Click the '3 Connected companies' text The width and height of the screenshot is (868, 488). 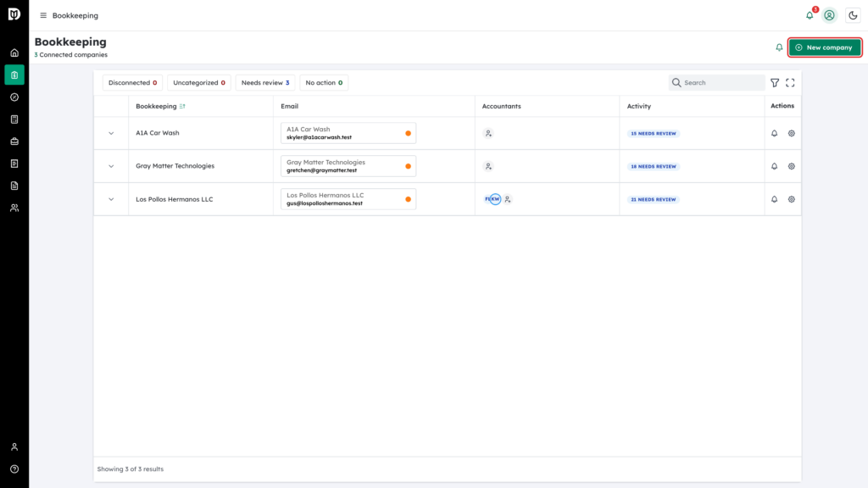click(x=71, y=55)
